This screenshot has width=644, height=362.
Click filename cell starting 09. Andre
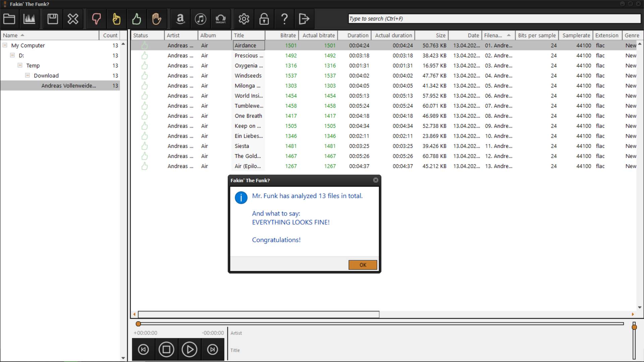[498, 126]
